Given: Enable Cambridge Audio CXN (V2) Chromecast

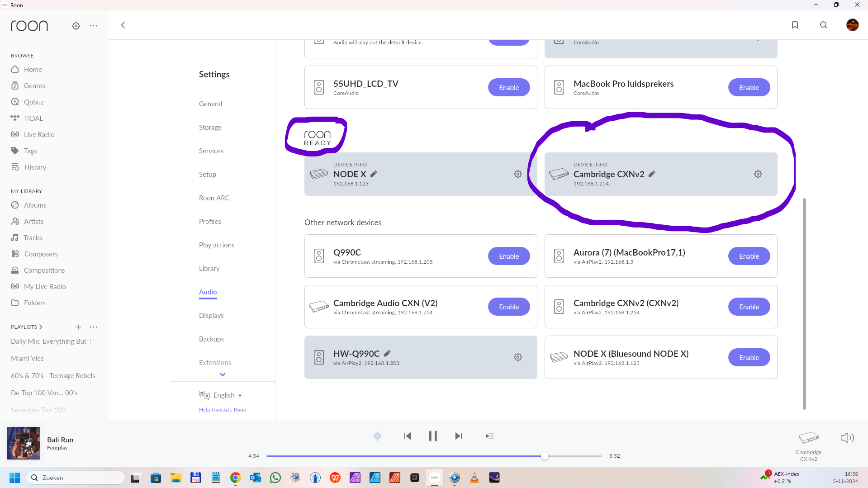Looking at the screenshot, I should (509, 307).
